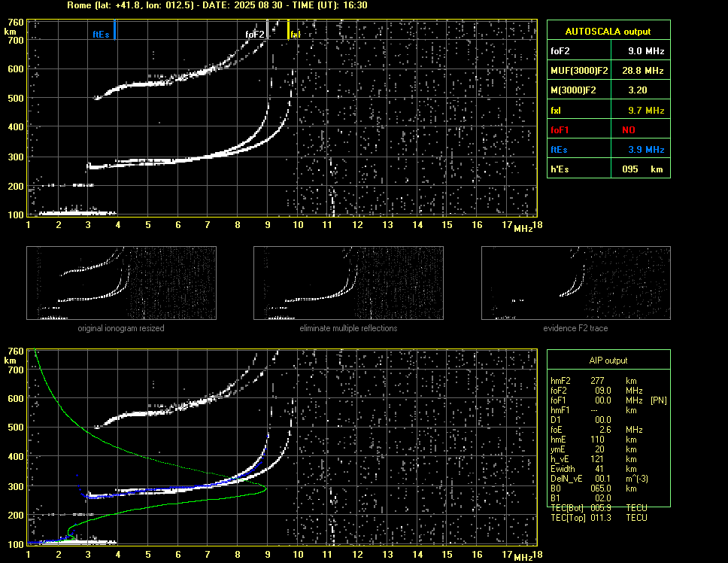
Task: Click the AUTOSCALA output header
Action: coord(608,31)
